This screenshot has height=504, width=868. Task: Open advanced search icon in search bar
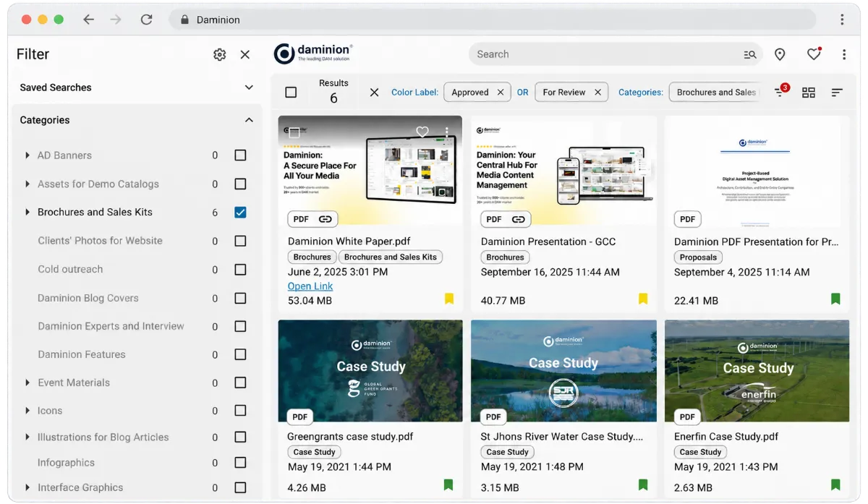tap(749, 54)
